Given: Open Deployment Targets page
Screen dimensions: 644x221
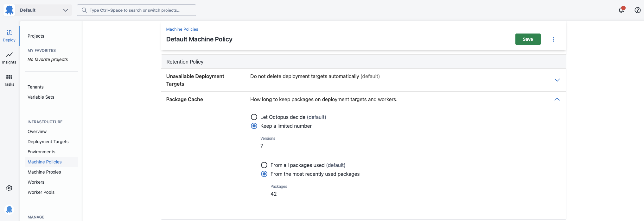Looking at the screenshot, I should click(48, 142).
